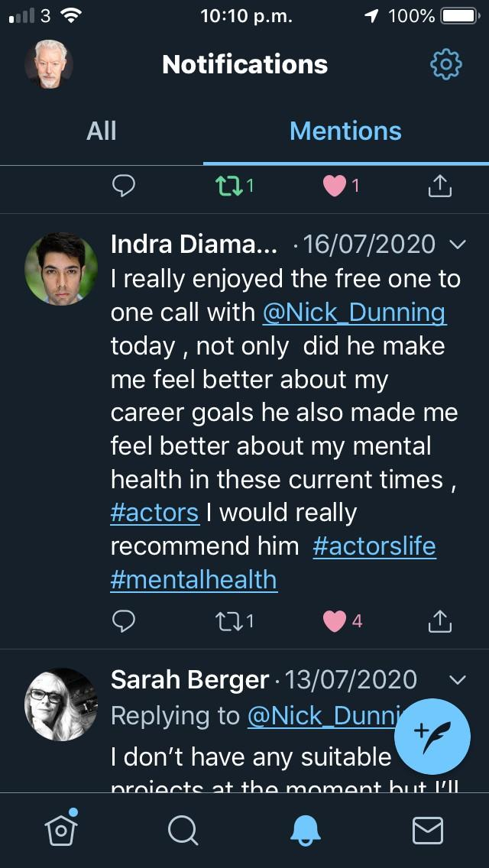Reply to Indra Diamond's tweet
The width and height of the screenshot is (489, 868).
click(124, 621)
